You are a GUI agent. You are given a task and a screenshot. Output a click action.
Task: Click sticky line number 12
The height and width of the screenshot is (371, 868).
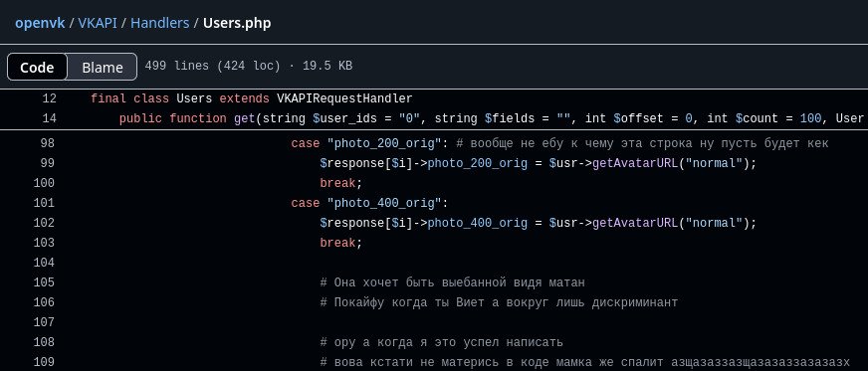[49, 99]
